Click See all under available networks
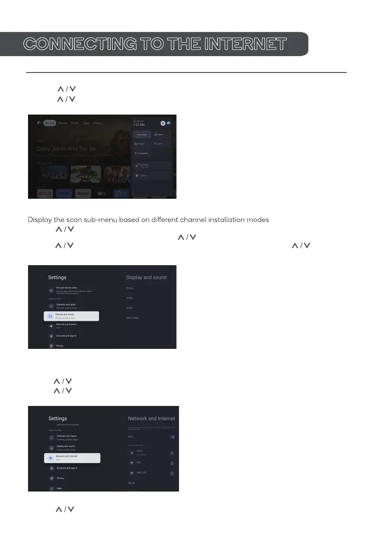Screen dimensions: 392x557 131,483
